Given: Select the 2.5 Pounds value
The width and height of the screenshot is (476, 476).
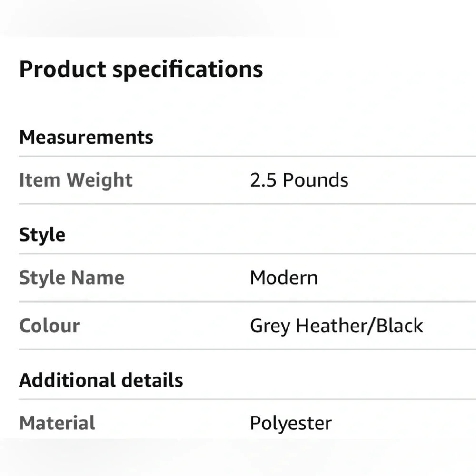Looking at the screenshot, I should pos(299,180).
